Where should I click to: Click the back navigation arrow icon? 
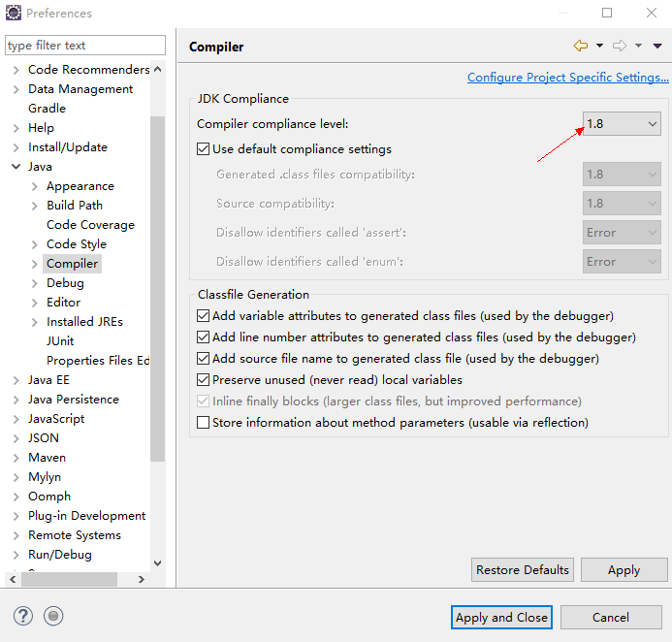coord(581,46)
